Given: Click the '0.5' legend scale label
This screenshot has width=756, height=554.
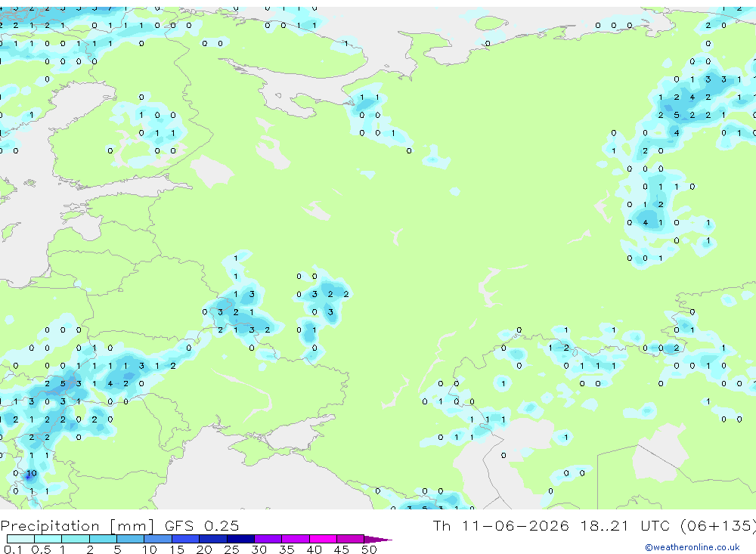Looking at the screenshot, I should (41, 549).
